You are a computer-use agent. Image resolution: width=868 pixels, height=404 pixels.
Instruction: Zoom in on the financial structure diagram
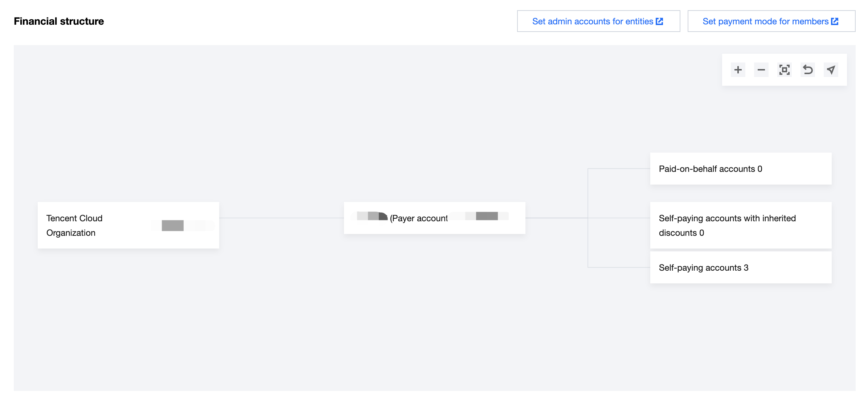tap(738, 70)
